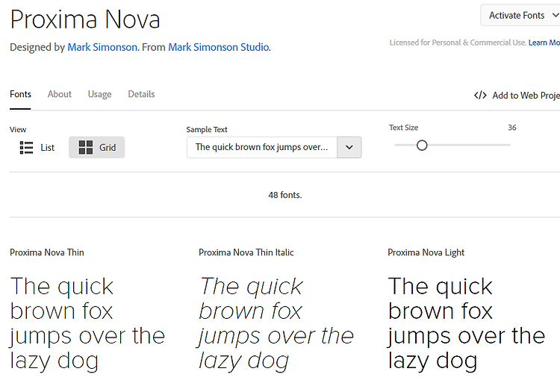
Task: Select the Fonts tab
Action: click(x=20, y=94)
